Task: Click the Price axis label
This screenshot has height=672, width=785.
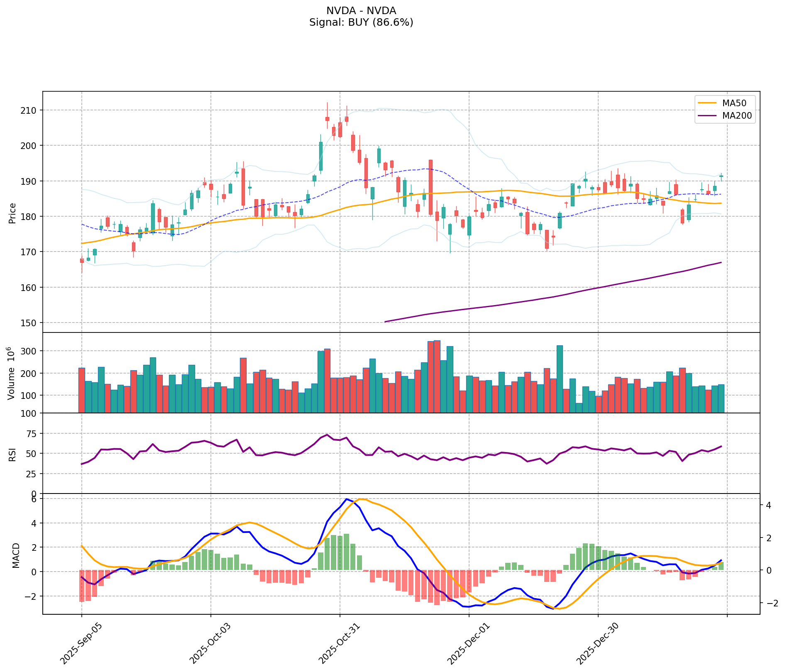Action: click(x=12, y=213)
